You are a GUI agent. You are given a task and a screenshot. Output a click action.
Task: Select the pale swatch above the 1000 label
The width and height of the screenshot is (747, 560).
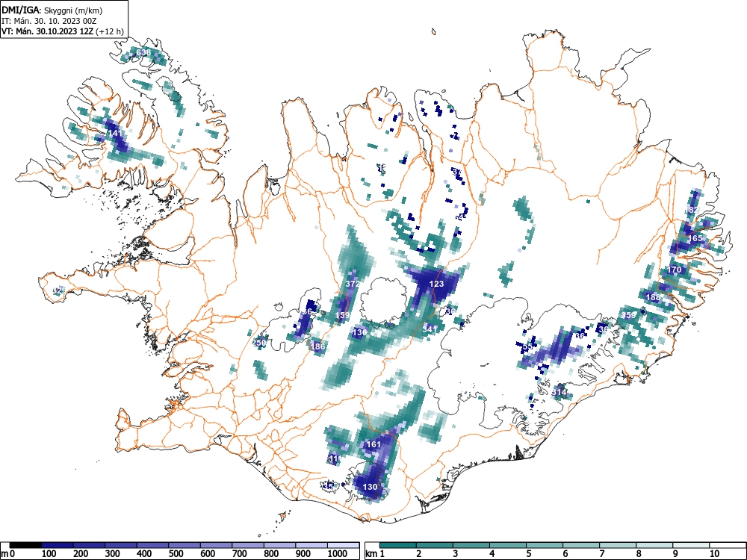click(343, 545)
